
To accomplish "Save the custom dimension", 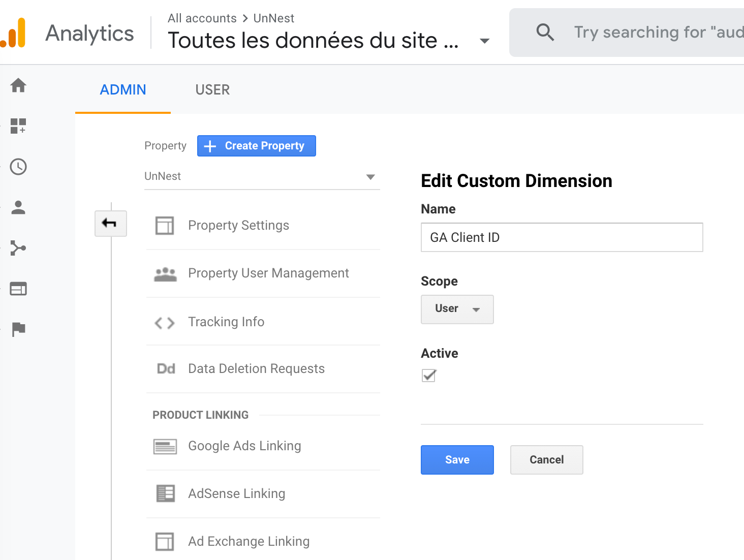I will 457,460.
